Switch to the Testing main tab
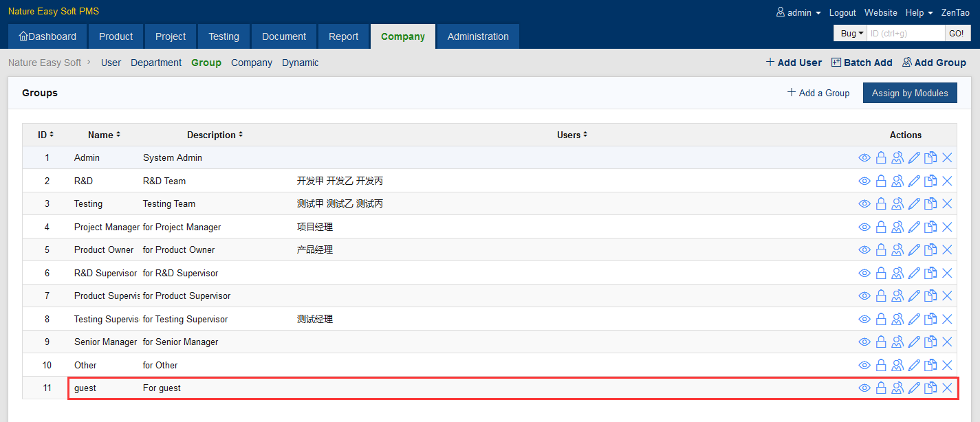 point(224,36)
